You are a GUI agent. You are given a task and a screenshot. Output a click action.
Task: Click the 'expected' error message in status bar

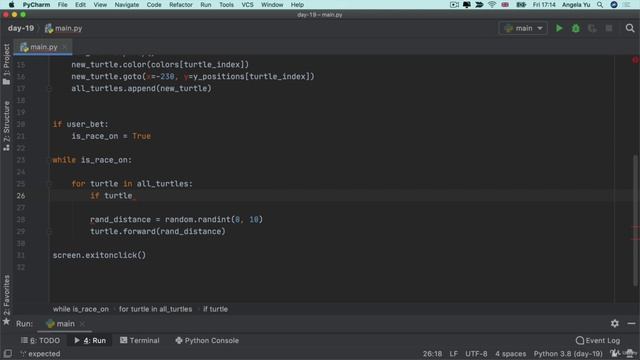41,353
